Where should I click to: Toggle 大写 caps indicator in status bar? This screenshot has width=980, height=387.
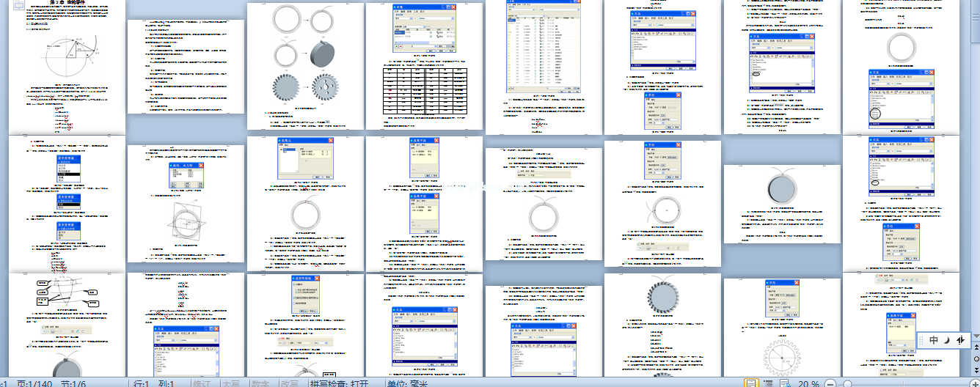[230, 383]
